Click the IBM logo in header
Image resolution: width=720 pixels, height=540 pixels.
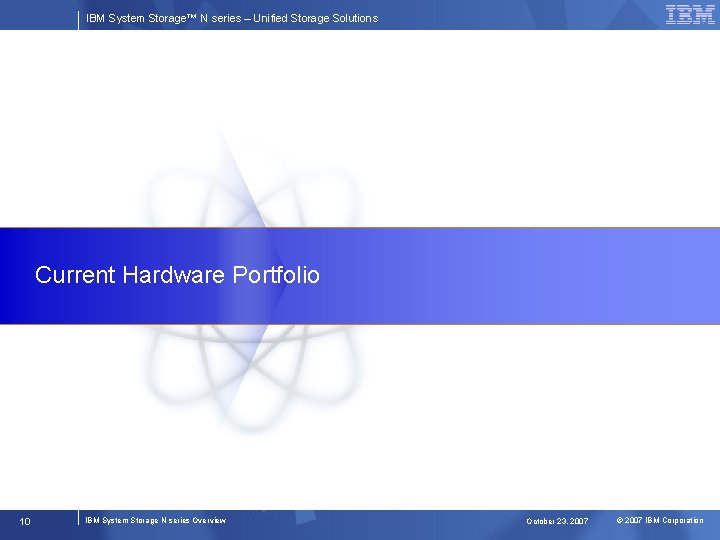tap(690, 14)
